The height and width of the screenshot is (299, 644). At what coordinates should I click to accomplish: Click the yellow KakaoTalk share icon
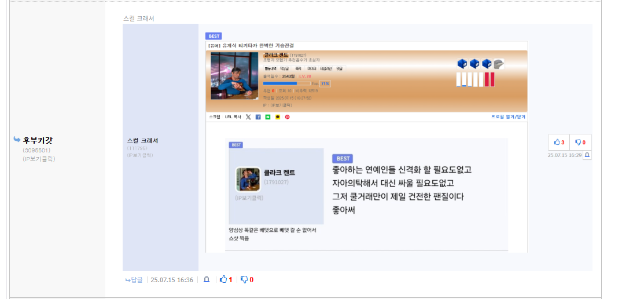[x=278, y=117]
